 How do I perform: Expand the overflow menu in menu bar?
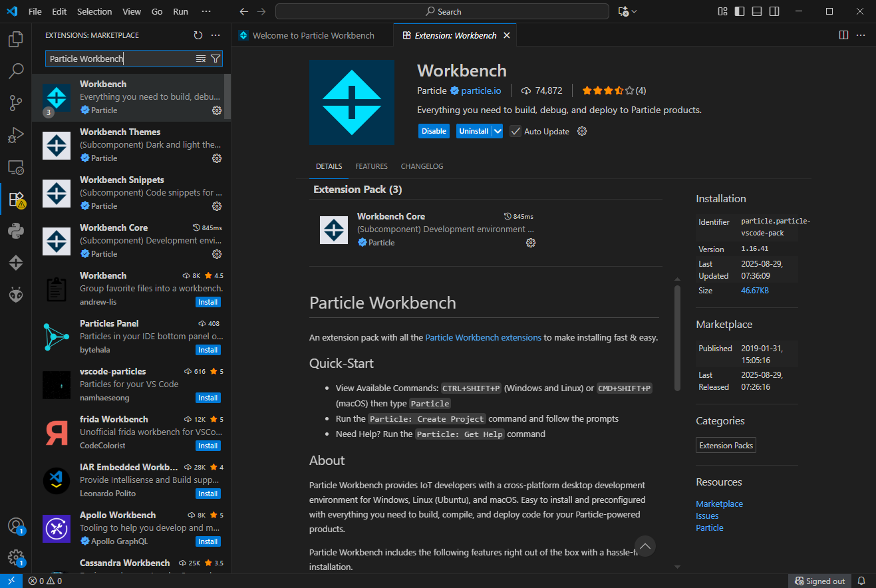tap(206, 11)
